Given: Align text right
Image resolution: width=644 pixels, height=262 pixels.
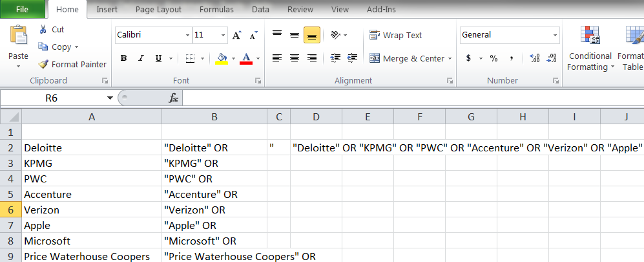Looking at the screenshot, I should (312, 58).
